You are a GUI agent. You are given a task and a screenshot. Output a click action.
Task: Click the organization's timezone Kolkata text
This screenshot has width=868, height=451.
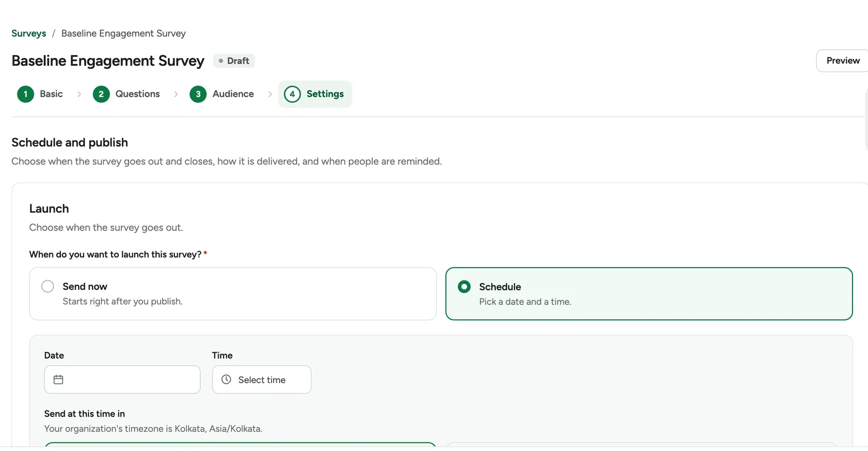(x=153, y=428)
